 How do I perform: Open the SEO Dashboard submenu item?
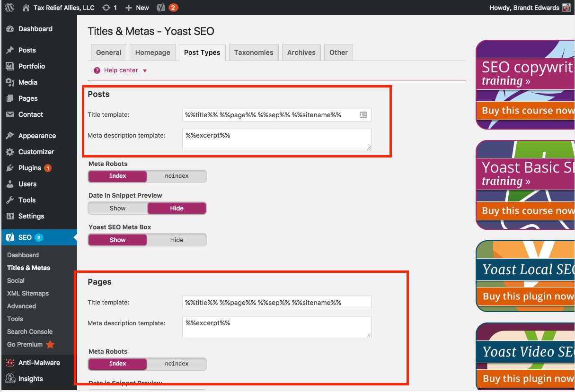click(x=23, y=255)
